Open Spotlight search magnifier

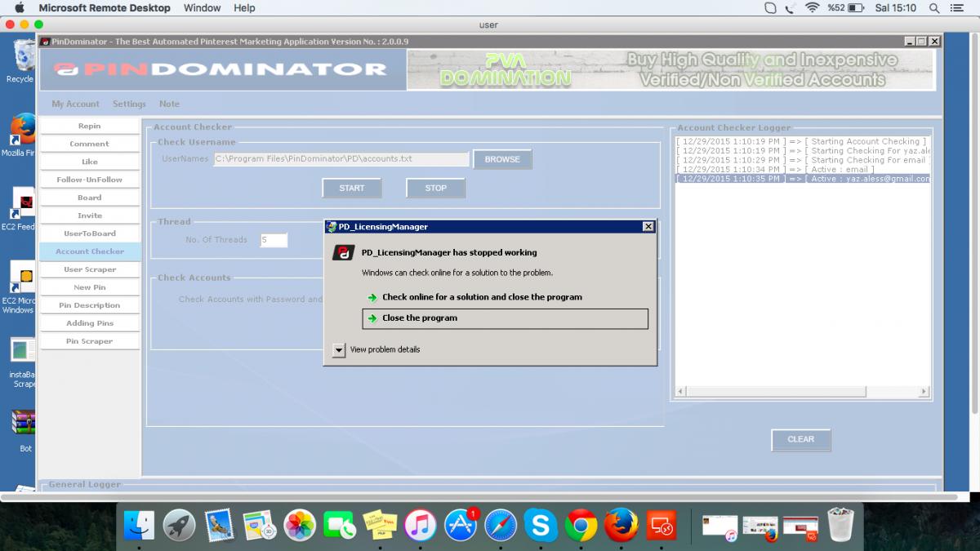[933, 7]
